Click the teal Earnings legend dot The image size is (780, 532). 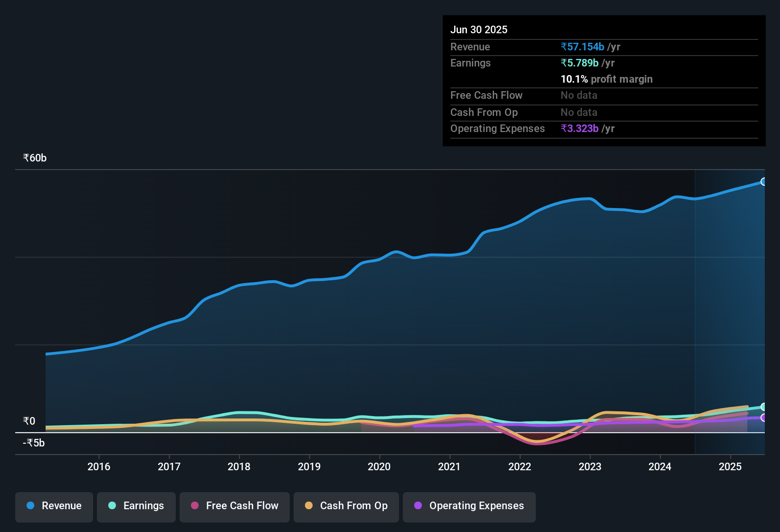112,506
